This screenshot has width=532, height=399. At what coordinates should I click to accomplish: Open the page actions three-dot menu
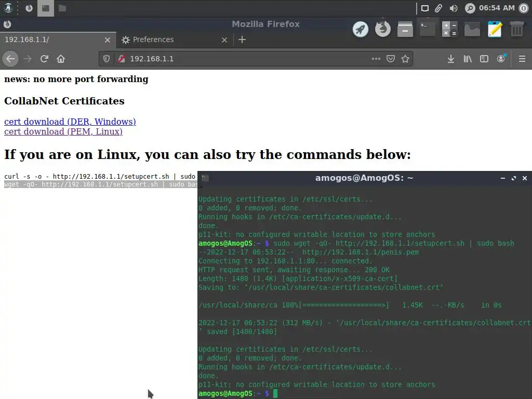click(x=376, y=59)
